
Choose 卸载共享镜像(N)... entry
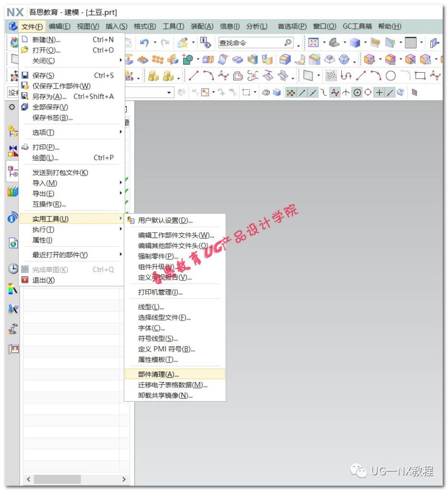(x=175, y=395)
